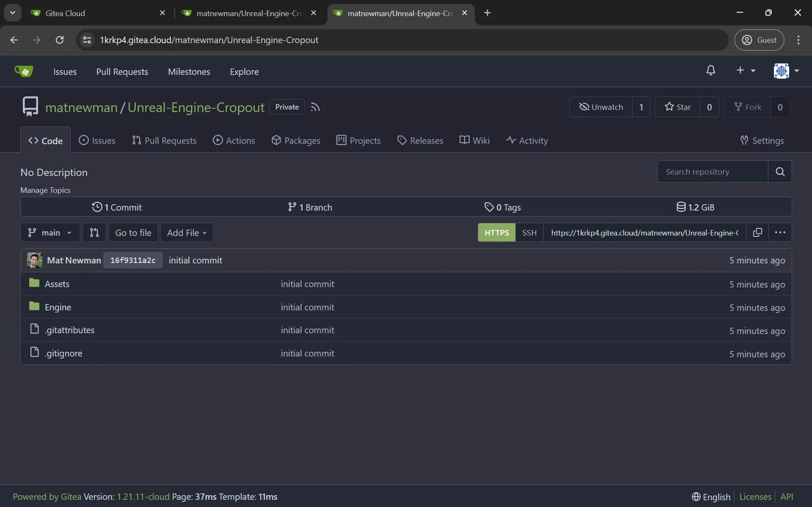Open the .gitignore file
The image size is (812, 507).
[x=63, y=353]
